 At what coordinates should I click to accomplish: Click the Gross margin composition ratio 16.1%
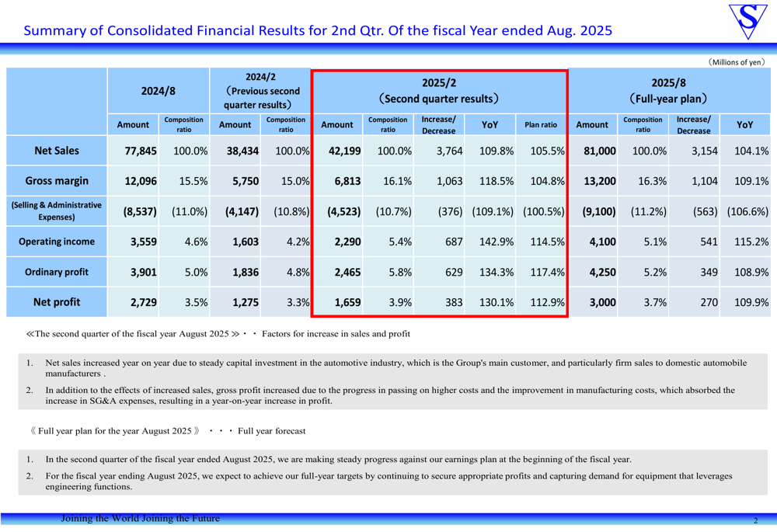(397, 181)
